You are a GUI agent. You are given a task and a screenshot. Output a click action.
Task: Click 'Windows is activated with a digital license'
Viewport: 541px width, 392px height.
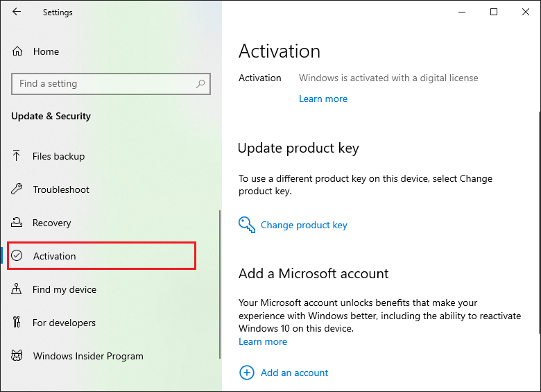pos(388,78)
